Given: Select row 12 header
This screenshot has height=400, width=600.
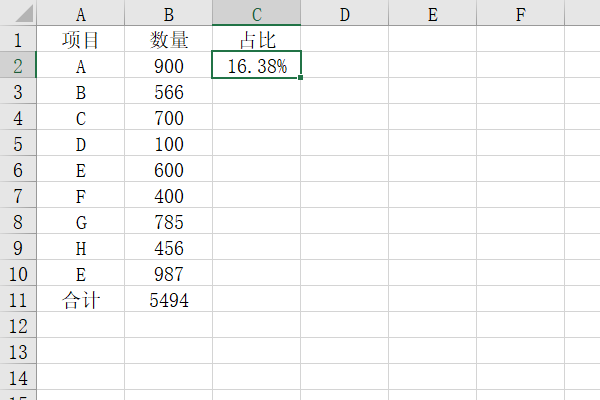Looking at the screenshot, I should tap(18, 325).
